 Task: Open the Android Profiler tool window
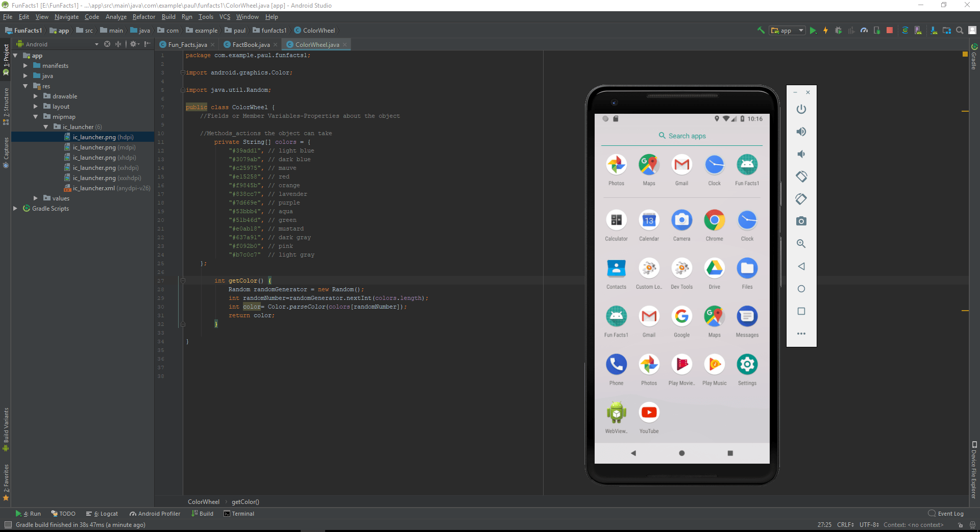coord(155,514)
